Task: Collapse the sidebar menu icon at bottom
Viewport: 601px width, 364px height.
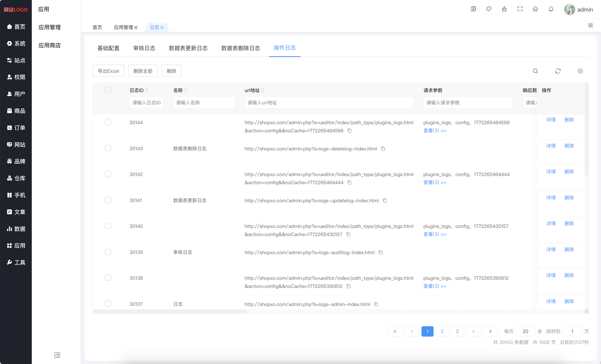Action: [57, 355]
